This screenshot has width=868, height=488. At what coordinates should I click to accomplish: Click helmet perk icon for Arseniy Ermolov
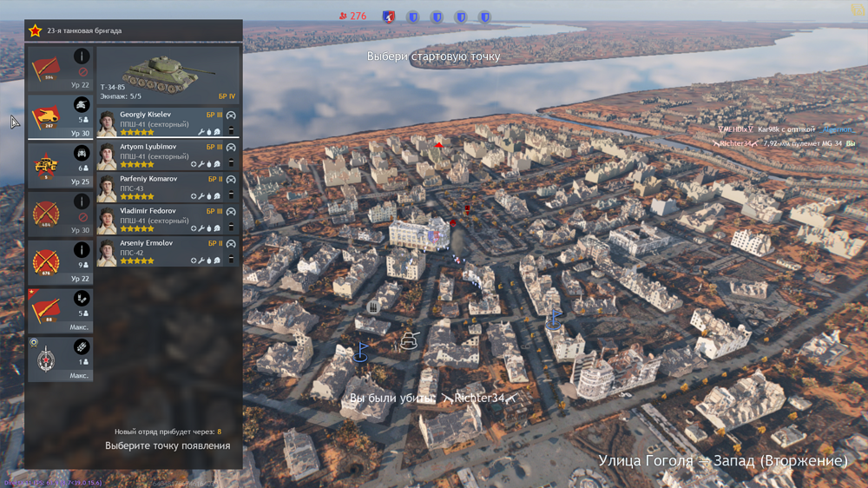(217, 260)
